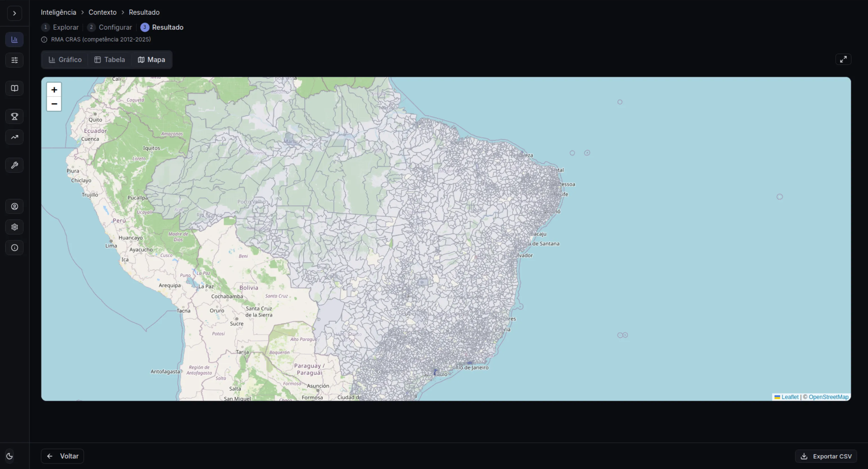The height and width of the screenshot is (469, 868).
Task: Zoom in on the map
Action: [54, 90]
